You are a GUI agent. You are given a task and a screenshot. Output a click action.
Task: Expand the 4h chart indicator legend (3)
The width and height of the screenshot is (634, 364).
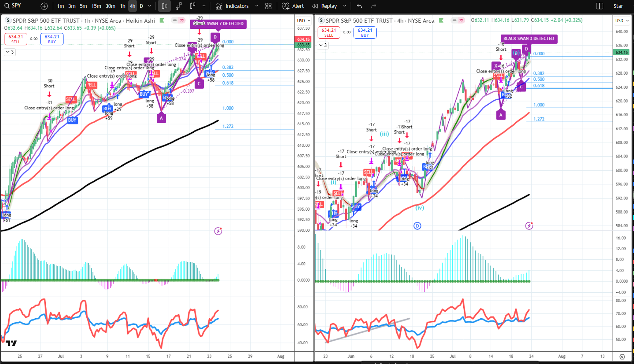323,45
